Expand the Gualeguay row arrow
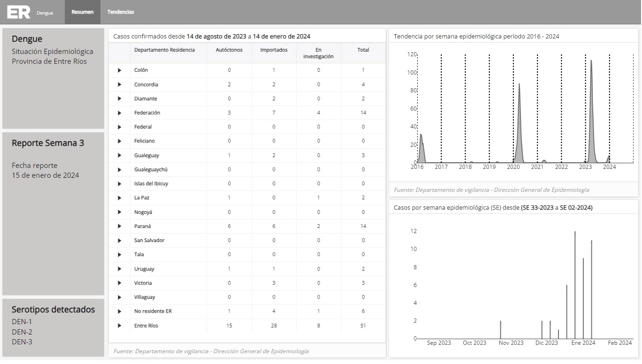The height and width of the screenshot is (364, 642). 119,156
